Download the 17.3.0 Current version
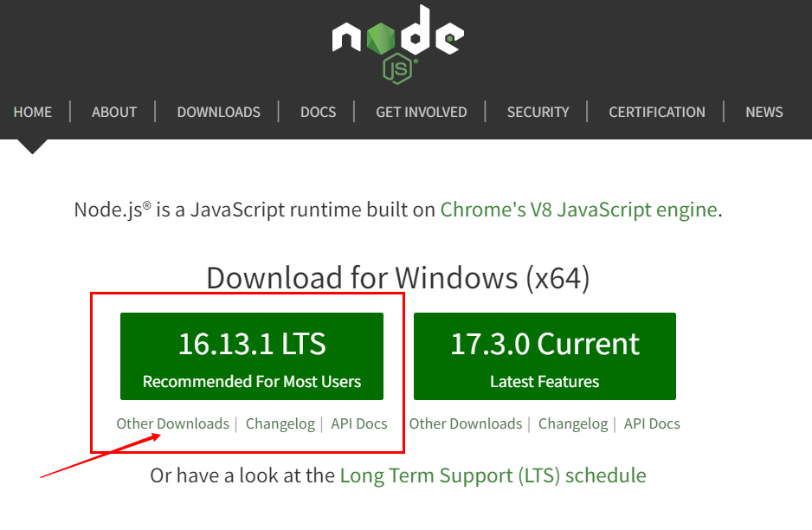 [x=545, y=356]
